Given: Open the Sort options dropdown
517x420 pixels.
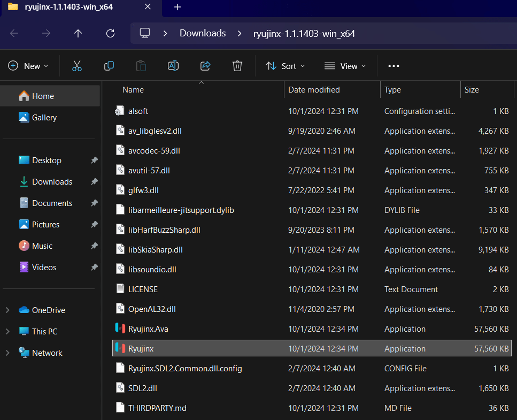Looking at the screenshot, I should tap(285, 66).
